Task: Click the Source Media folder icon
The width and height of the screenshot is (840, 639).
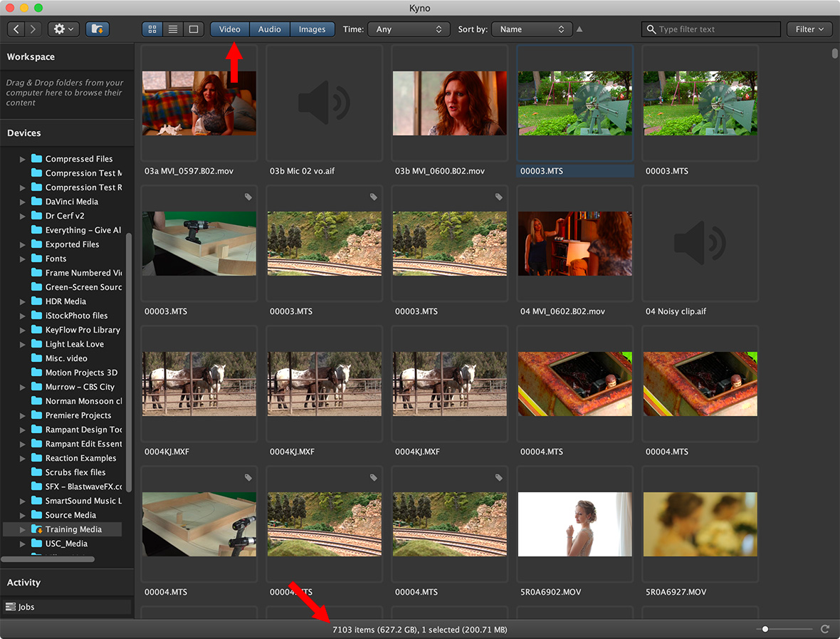Action: tap(36, 514)
